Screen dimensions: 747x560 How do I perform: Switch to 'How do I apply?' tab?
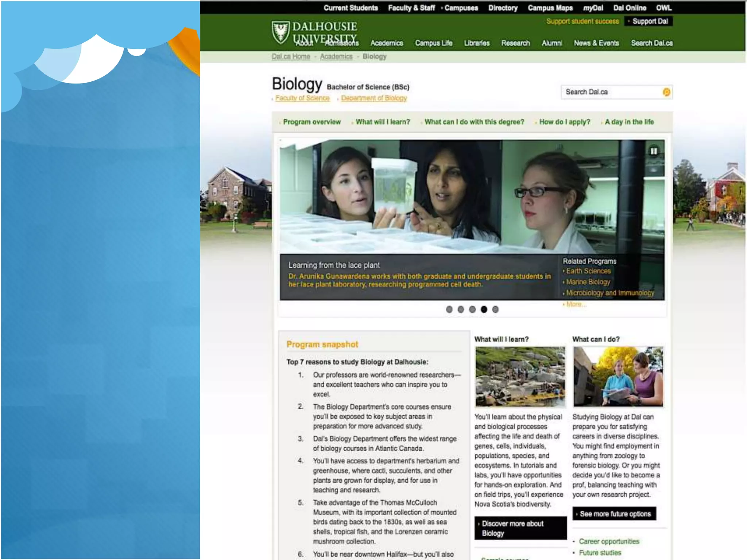[564, 122]
